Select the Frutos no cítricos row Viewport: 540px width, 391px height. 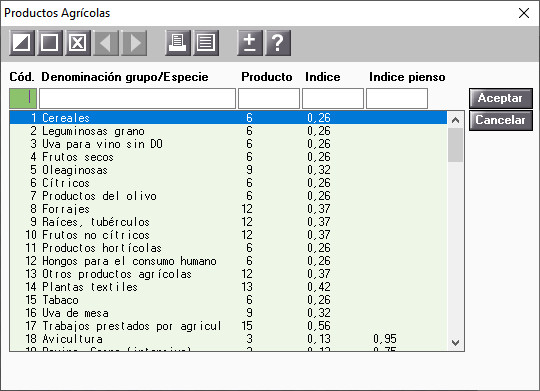(228, 235)
